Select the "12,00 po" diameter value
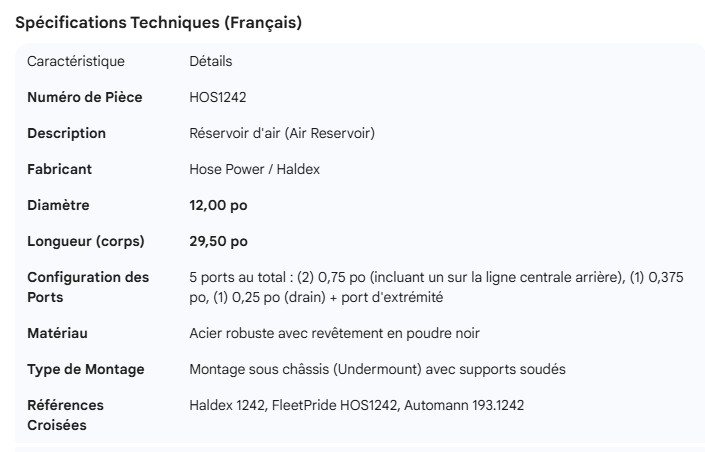 click(218, 205)
